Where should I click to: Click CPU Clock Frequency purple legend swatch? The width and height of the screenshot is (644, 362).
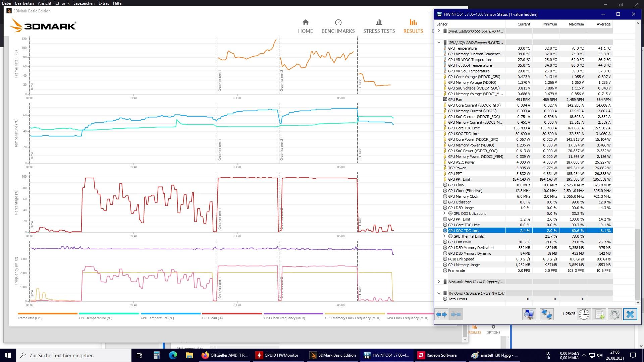[293, 314]
